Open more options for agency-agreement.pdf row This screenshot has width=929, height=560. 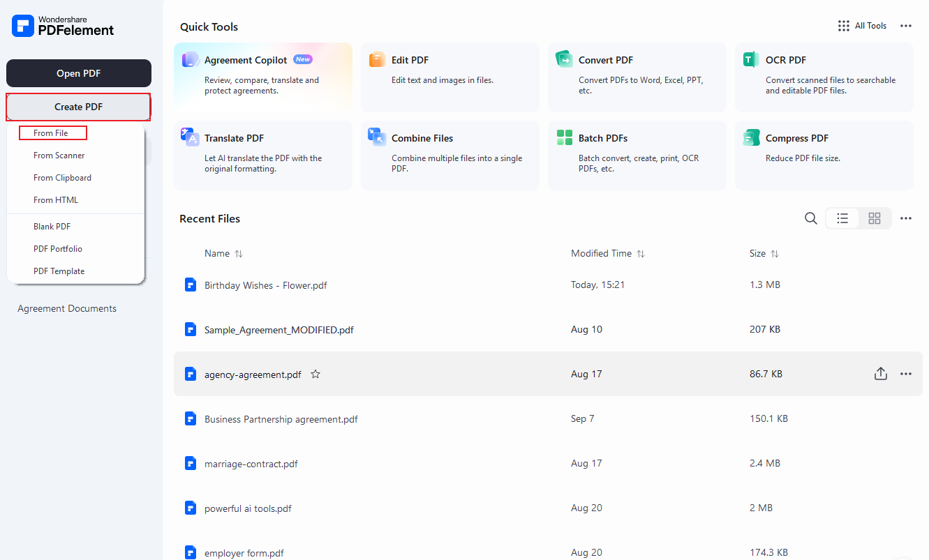906,374
